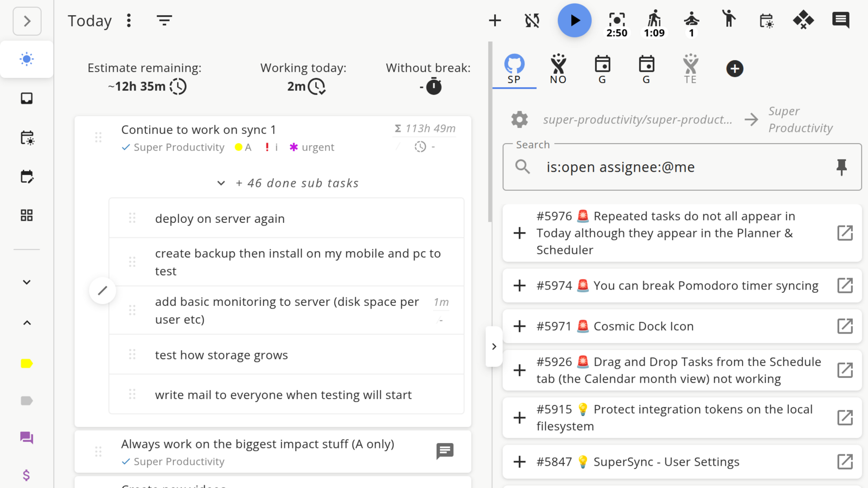Select the first G calendar provider tab
This screenshot has width=868, height=488.
(x=602, y=69)
